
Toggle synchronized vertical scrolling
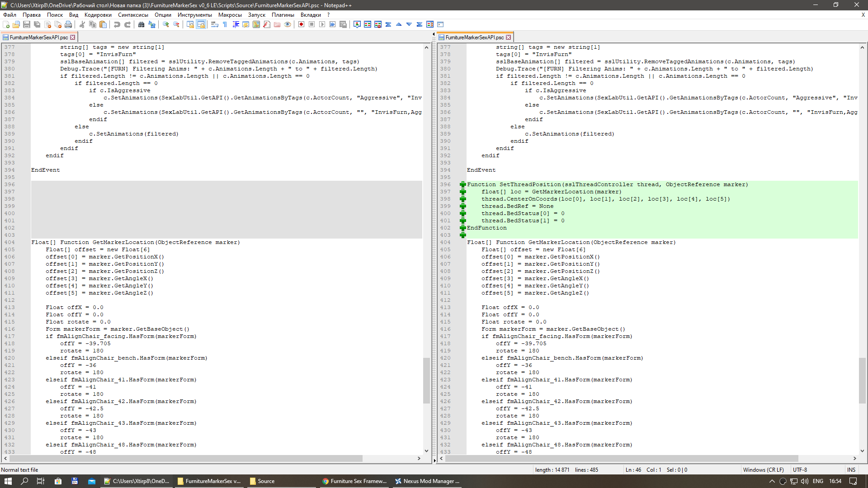(190, 24)
